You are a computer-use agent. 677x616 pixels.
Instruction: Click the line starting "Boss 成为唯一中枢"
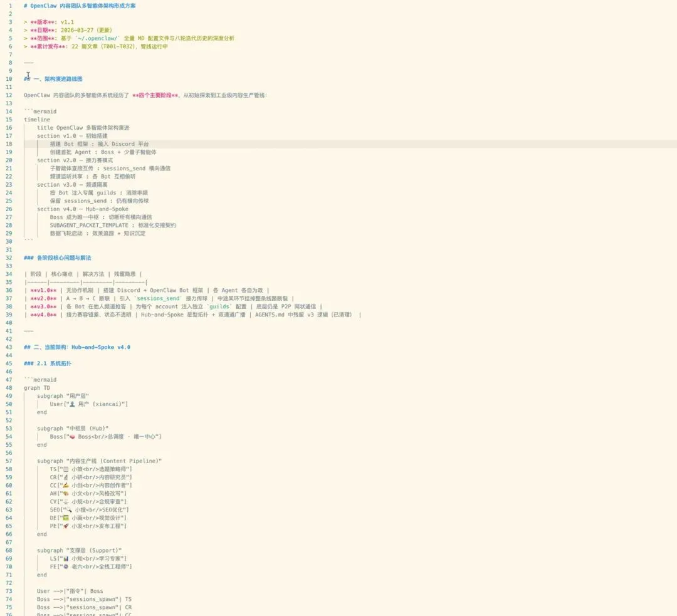[100, 217]
